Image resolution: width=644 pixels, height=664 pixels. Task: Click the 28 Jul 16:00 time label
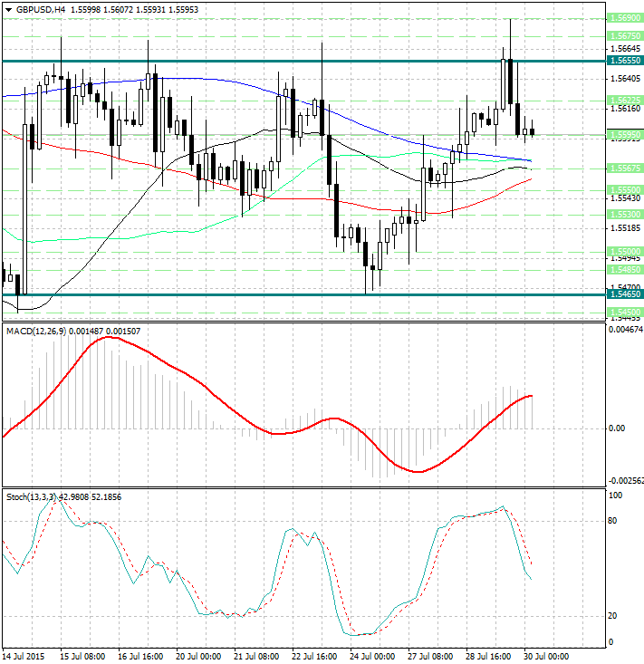coord(488,657)
